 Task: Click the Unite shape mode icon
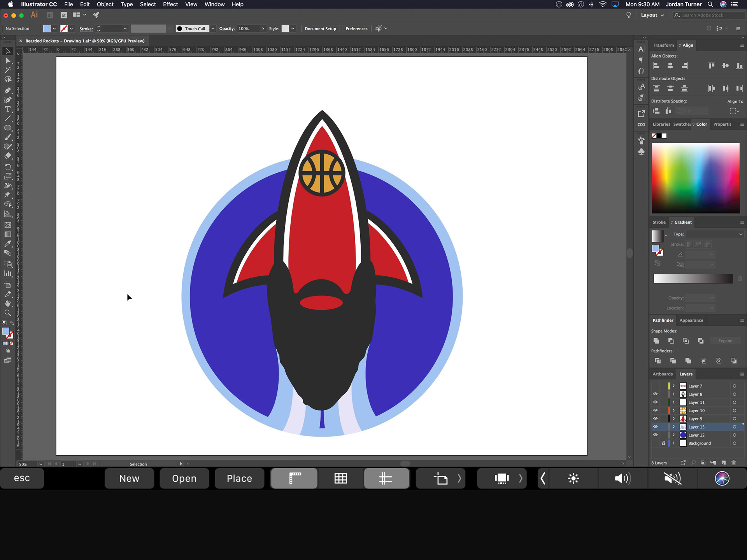click(x=656, y=341)
